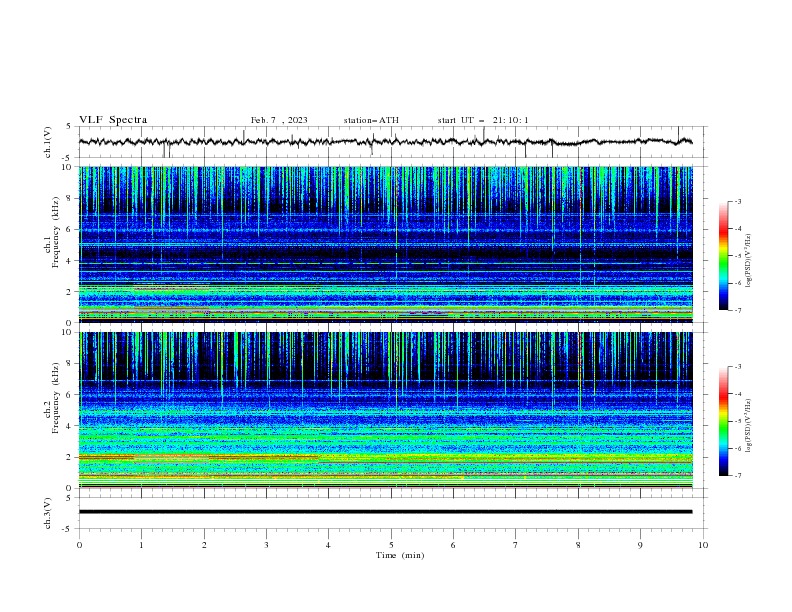Click the date 'Feb. 7 , 2023'
The height and width of the screenshot is (612, 792).
coord(279,120)
